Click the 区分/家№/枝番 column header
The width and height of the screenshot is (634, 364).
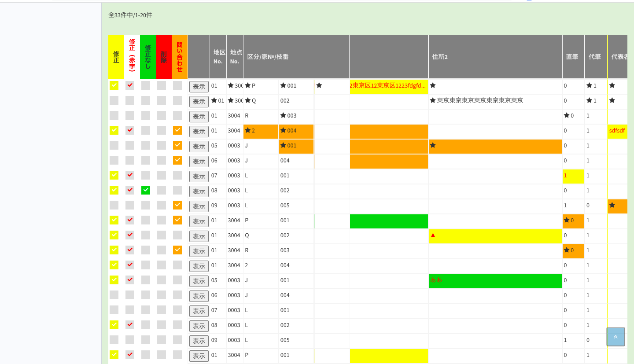[296, 57]
